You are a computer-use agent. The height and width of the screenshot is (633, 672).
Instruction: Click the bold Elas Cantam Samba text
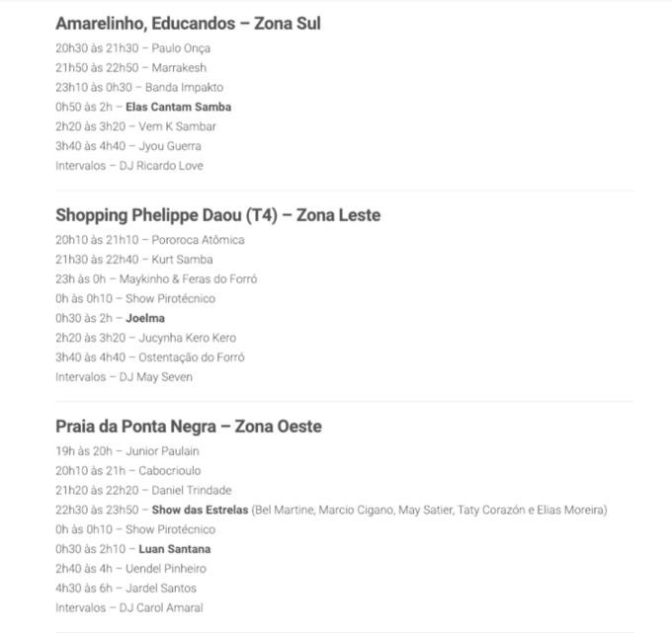[x=178, y=107]
